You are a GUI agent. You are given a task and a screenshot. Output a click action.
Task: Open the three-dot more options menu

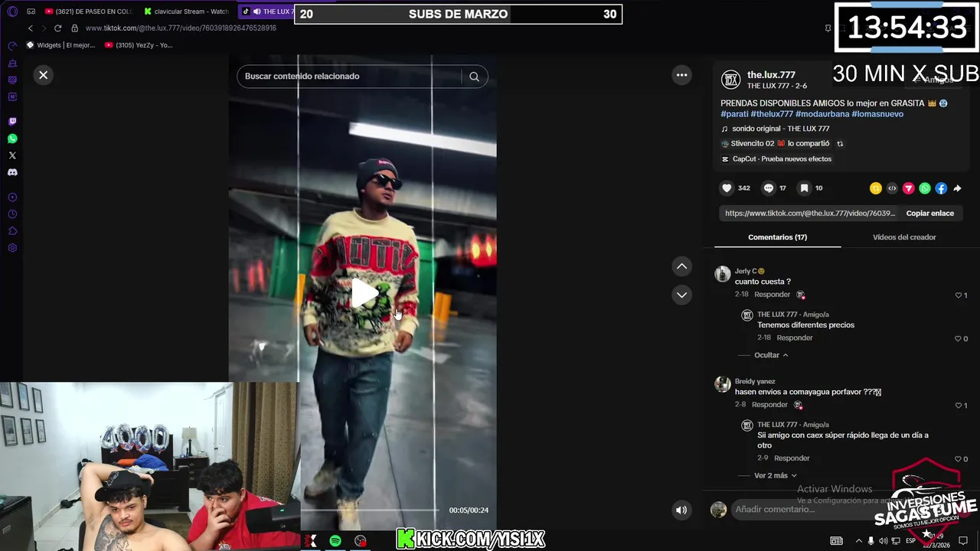coord(681,75)
